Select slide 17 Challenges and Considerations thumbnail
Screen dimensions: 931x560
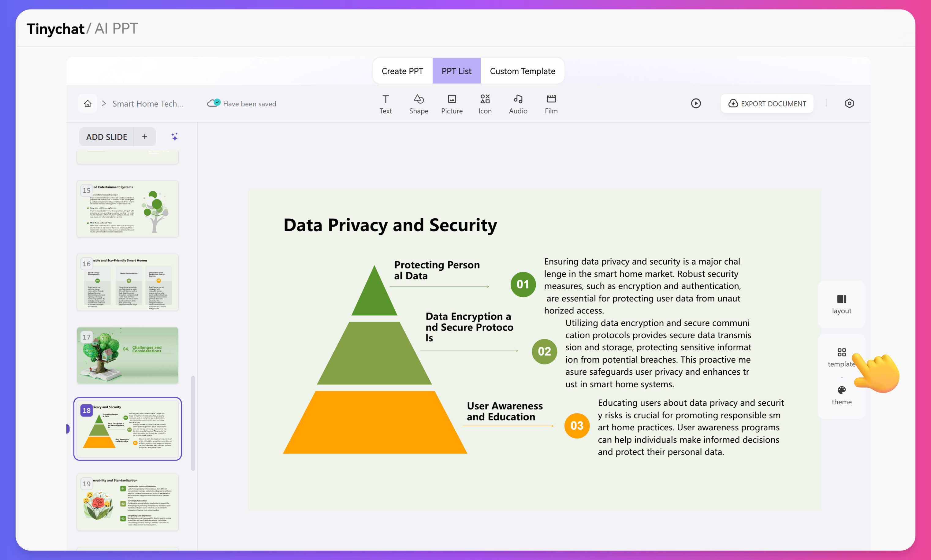(x=128, y=355)
